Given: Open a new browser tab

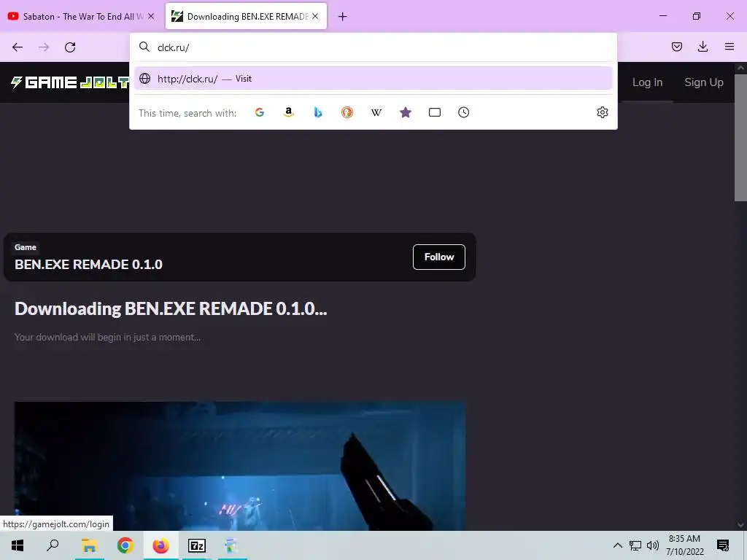Looking at the screenshot, I should click(x=343, y=17).
